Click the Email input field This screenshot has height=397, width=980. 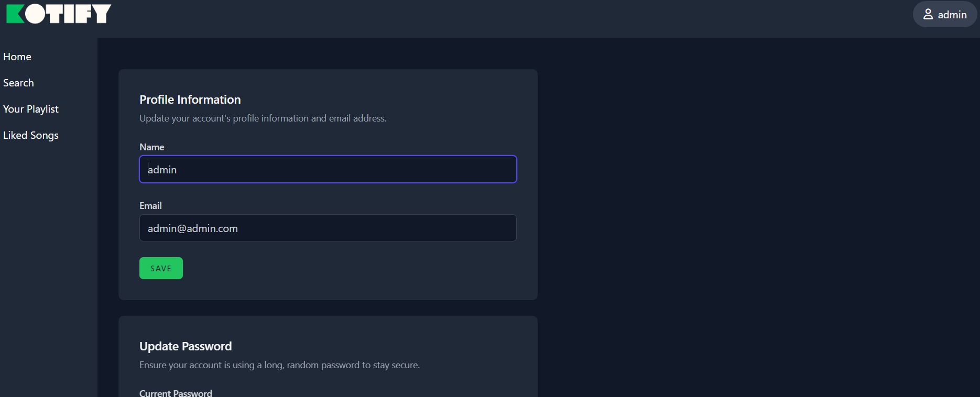[328, 228]
